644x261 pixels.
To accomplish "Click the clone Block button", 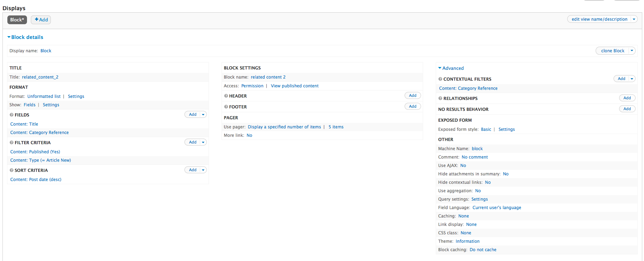I will coord(612,51).
